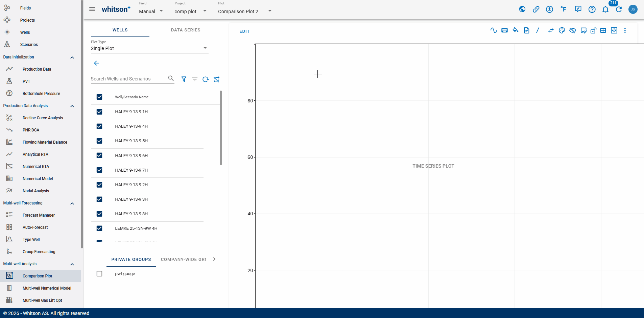This screenshot has height=318, width=644.
Task: Open the Field Manual dropdown
Action: point(151,11)
